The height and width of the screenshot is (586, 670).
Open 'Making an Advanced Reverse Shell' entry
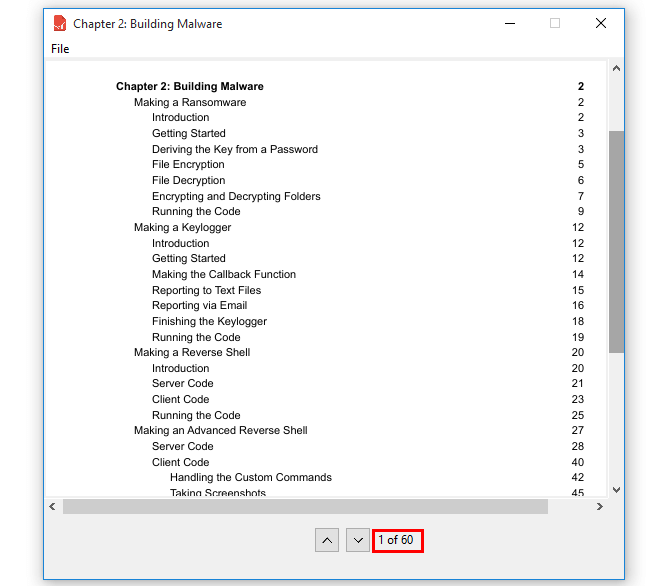(221, 431)
